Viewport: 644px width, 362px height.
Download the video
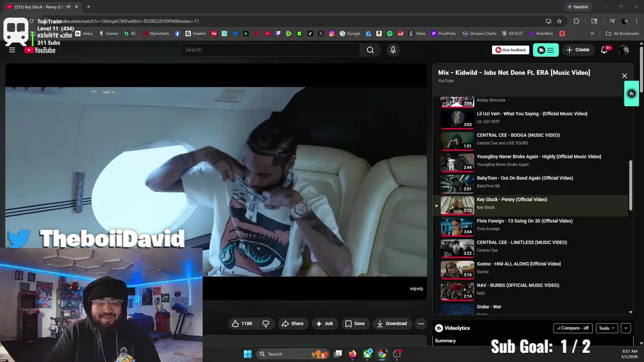[x=392, y=323]
